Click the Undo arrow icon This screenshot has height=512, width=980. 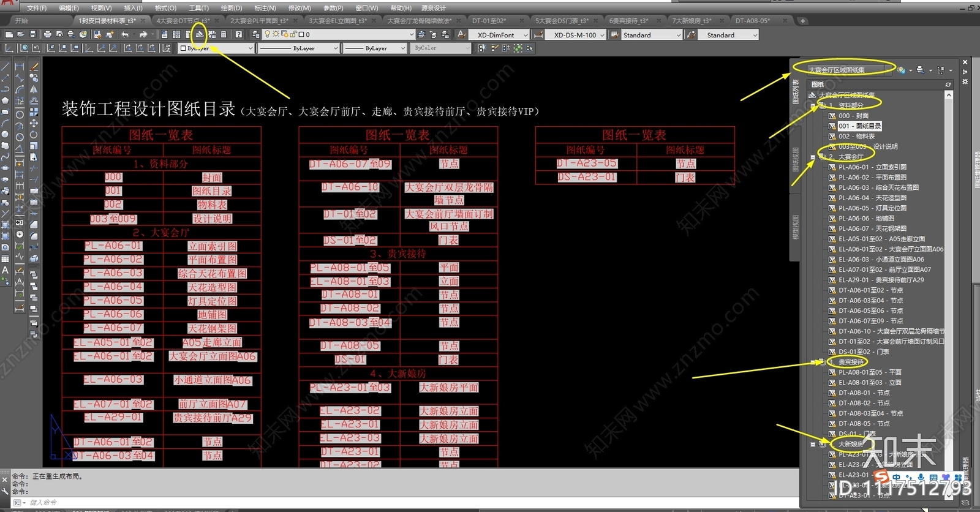tap(126, 35)
